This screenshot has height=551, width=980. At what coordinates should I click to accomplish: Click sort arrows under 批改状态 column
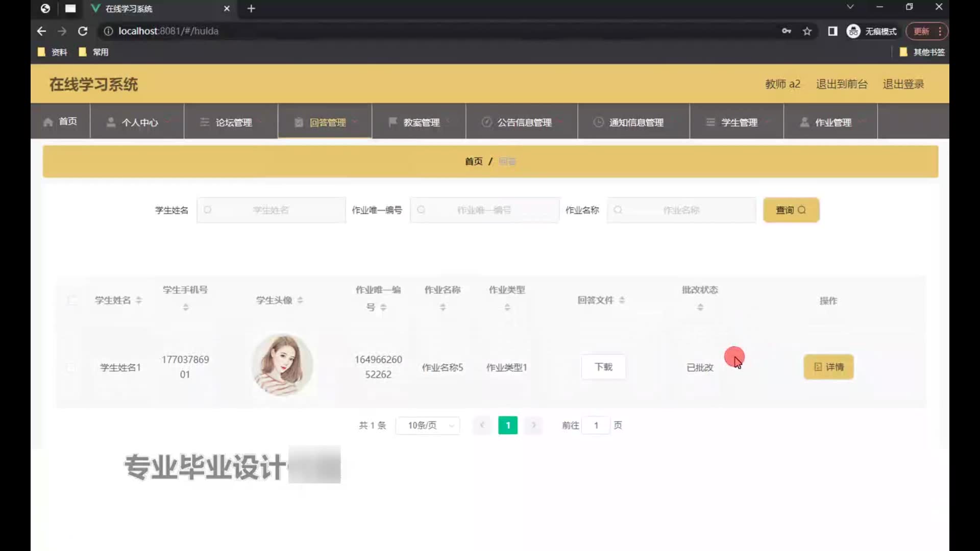click(700, 307)
